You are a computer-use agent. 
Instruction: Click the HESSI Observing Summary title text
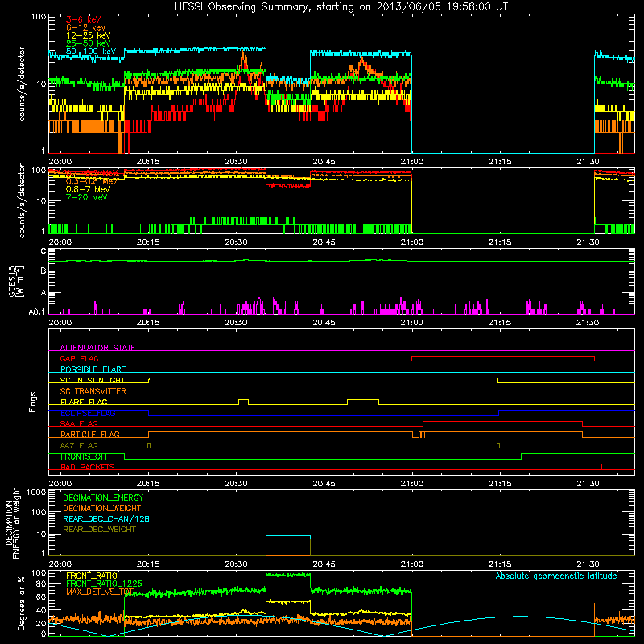(x=341, y=7)
